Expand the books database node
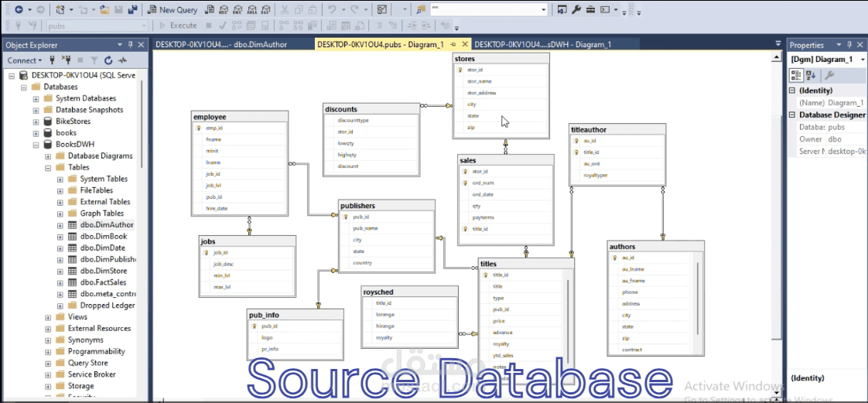 [x=36, y=133]
